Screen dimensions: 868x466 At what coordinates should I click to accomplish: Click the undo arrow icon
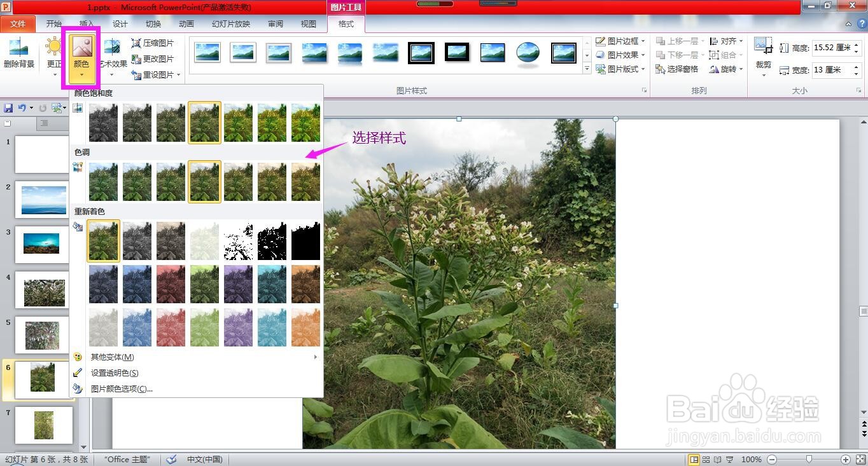[x=22, y=108]
